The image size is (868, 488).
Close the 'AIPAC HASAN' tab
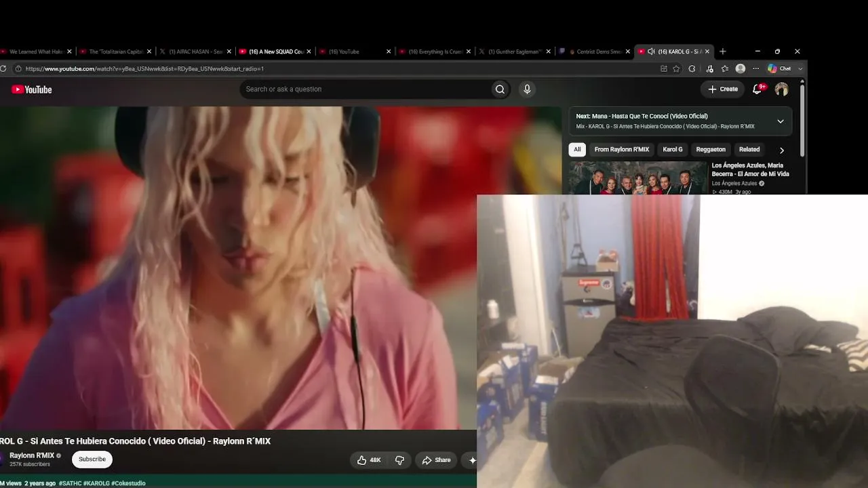(x=229, y=52)
